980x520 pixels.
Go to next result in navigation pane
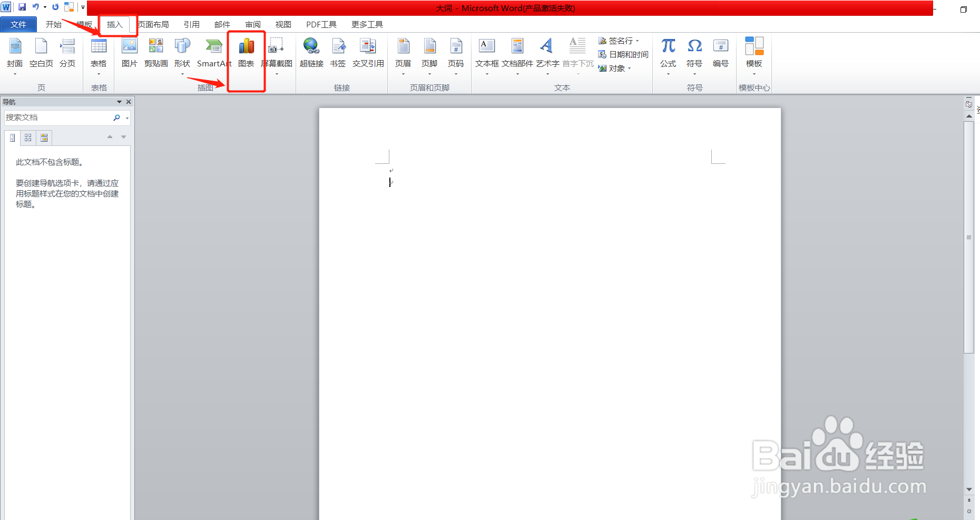(123, 137)
